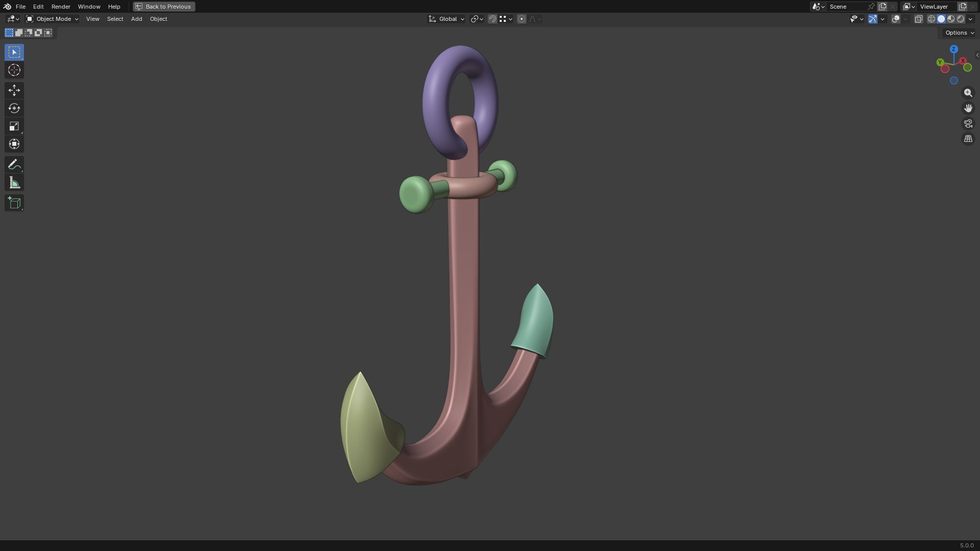The image size is (980, 551).
Task: Click the version number 5.0.0
Action: click(x=967, y=545)
